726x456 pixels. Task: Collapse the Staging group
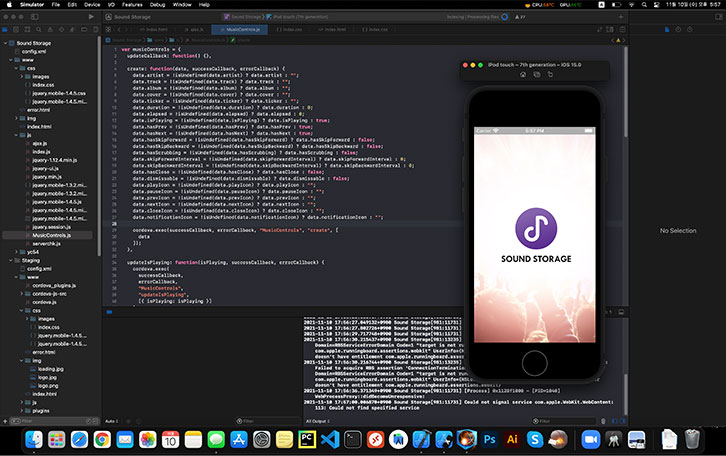click(11, 260)
